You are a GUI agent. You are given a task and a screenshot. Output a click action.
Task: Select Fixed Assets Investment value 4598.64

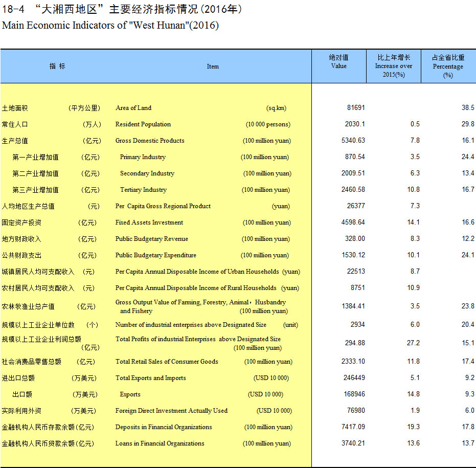[353, 222]
